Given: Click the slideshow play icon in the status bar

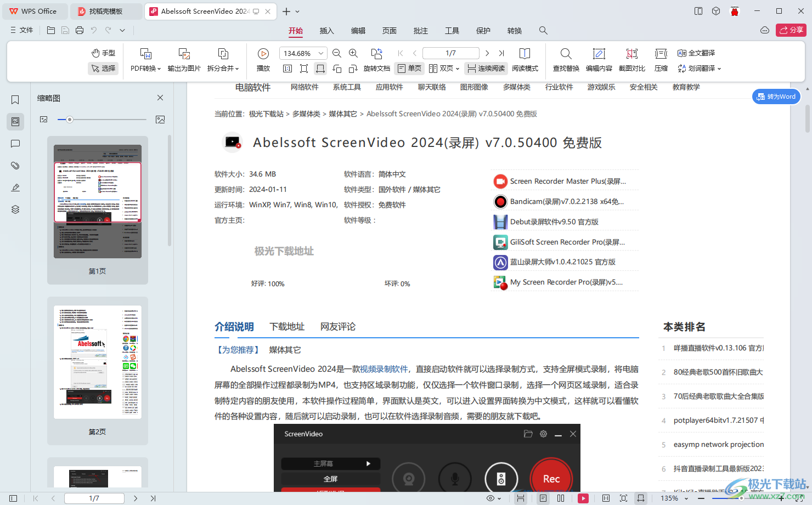Looking at the screenshot, I should [583, 498].
